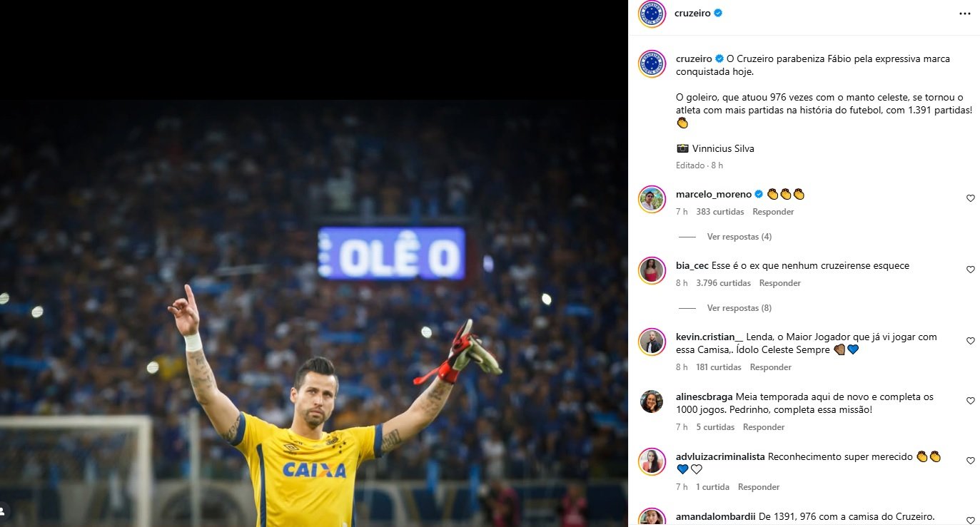Open the cruzeiro profile from the header username
Image resolution: width=980 pixels, height=527 pixels.
[x=691, y=12]
